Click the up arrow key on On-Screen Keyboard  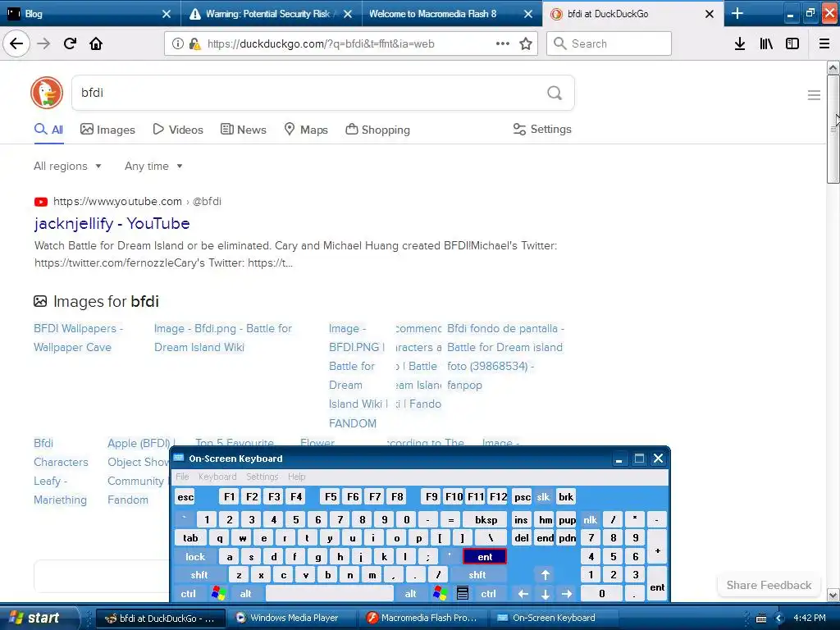pyautogui.click(x=546, y=575)
